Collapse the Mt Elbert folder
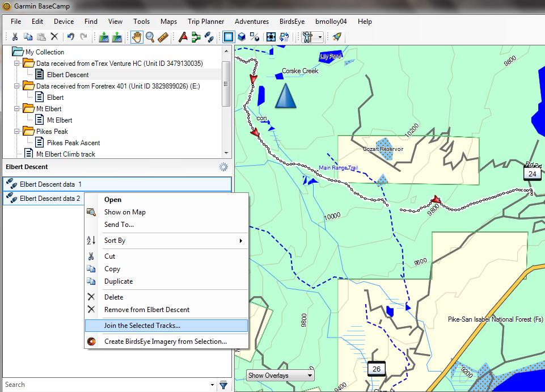Screen dimensions: 545x392 (x=16, y=108)
